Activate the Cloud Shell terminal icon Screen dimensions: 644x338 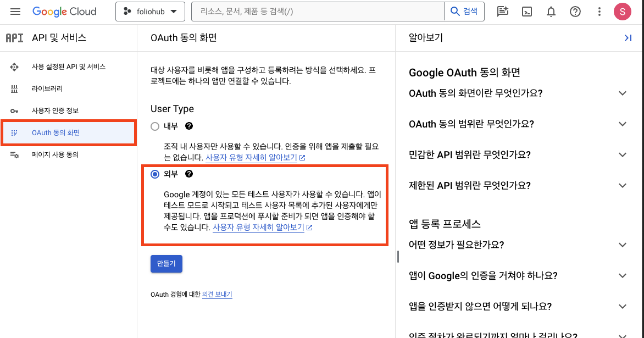[x=527, y=12]
